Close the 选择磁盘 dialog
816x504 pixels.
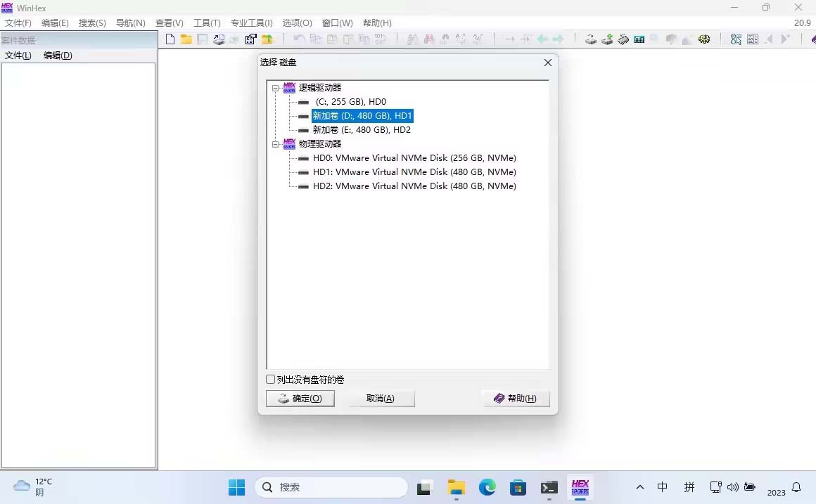tap(547, 63)
